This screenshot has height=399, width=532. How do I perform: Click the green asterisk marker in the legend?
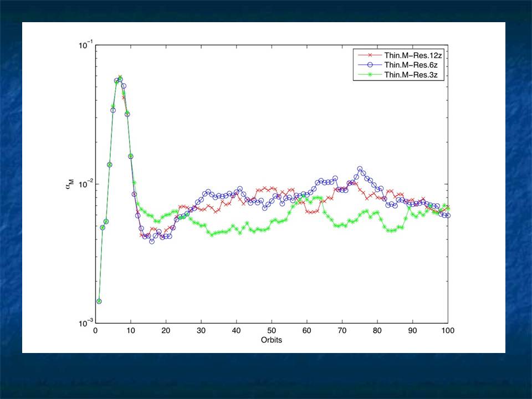369,74
